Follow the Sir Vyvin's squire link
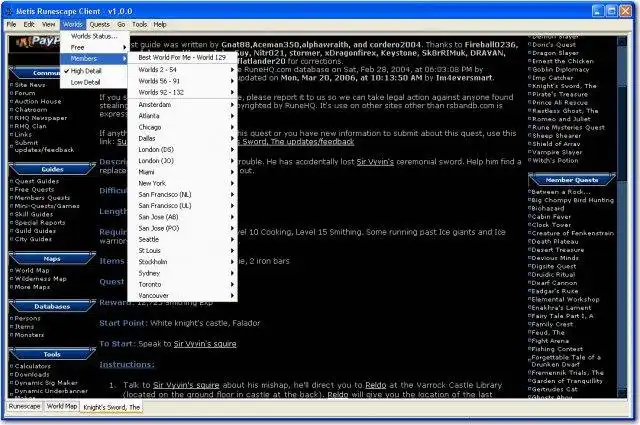Screen dimensions: 640x425 click(205, 344)
